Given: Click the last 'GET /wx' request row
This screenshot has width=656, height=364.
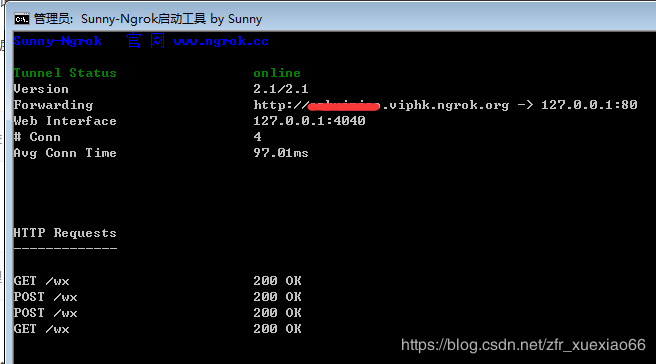Looking at the screenshot, I should 157,329.
